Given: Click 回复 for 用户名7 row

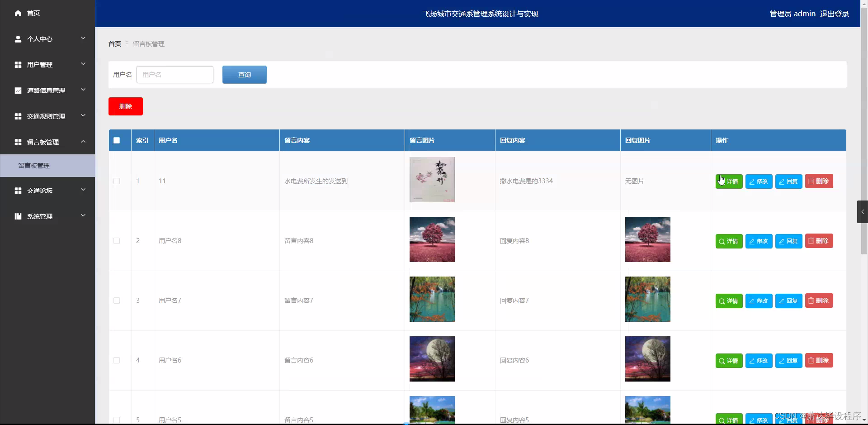Looking at the screenshot, I should coord(789,301).
